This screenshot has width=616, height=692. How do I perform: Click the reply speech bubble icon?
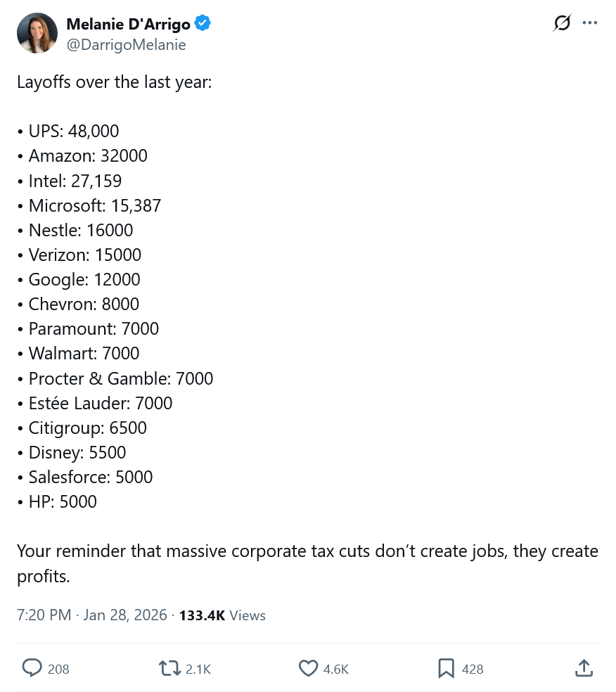32,668
